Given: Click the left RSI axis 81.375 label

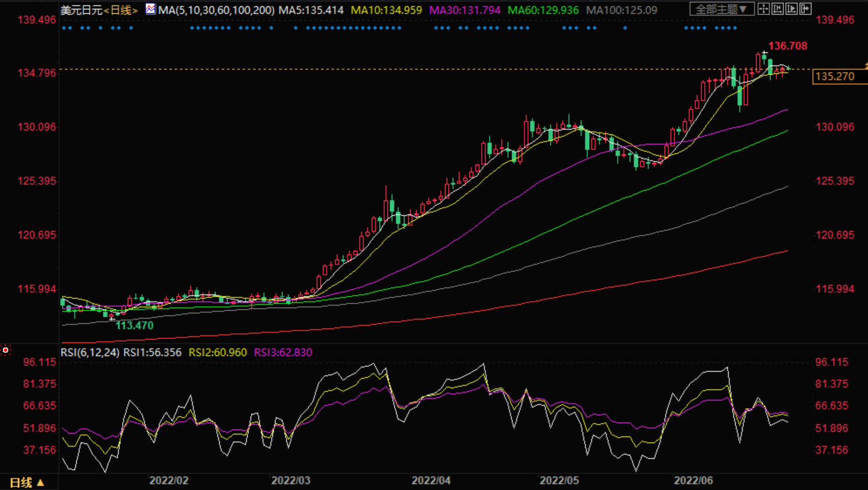Looking at the screenshot, I should (x=40, y=384).
